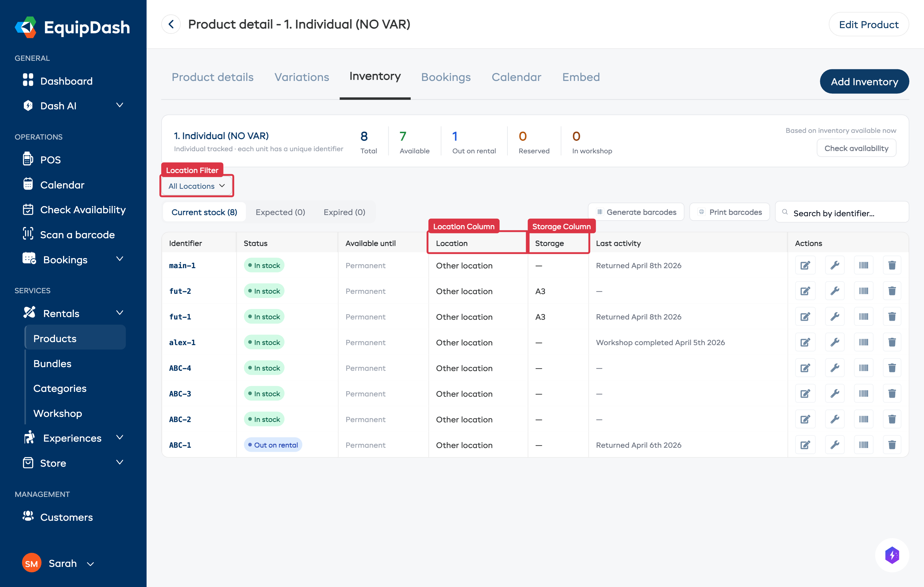Delete the ABC-3 row
This screenshot has width=924, height=587.
(892, 393)
